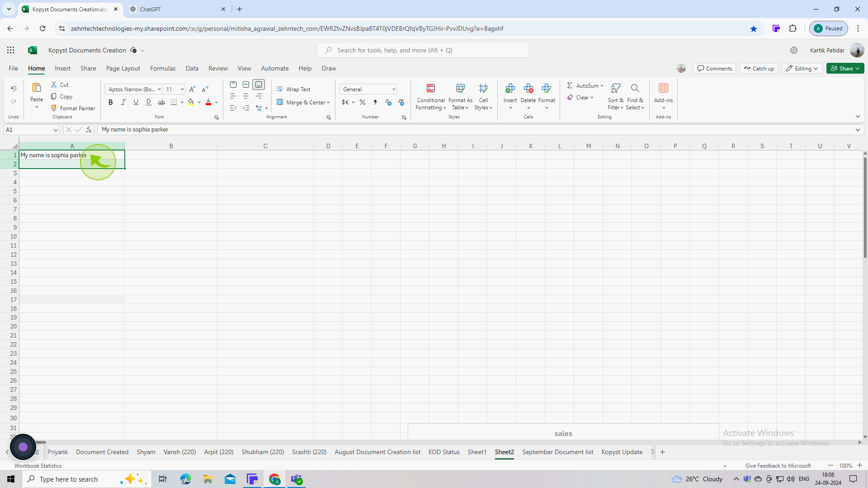Open the Editing mode dropdown
This screenshot has width=868, height=488.
tap(802, 68)
